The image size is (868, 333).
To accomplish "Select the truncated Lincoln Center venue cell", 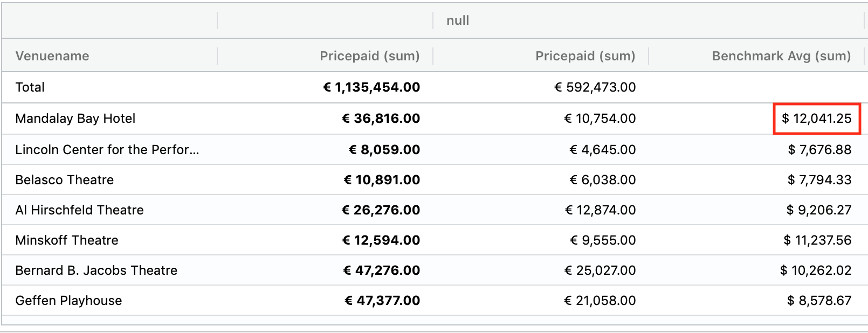I will tap(107, 150).
